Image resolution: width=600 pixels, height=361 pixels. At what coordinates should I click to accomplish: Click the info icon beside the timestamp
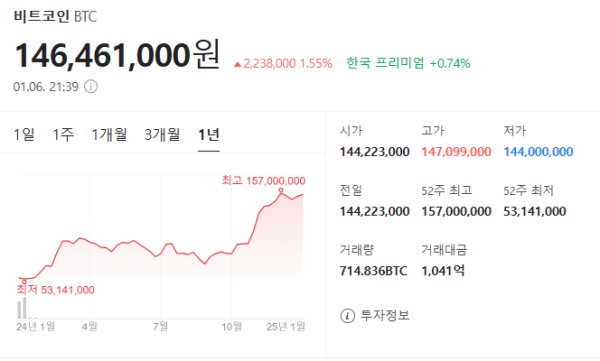click(x=91, y=87)
